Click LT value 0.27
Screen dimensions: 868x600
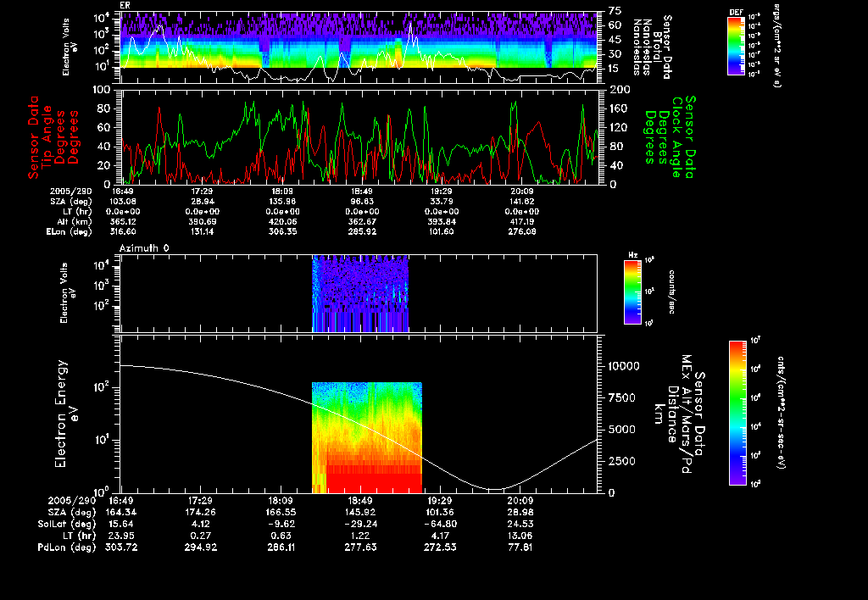[x=200, y=536]
